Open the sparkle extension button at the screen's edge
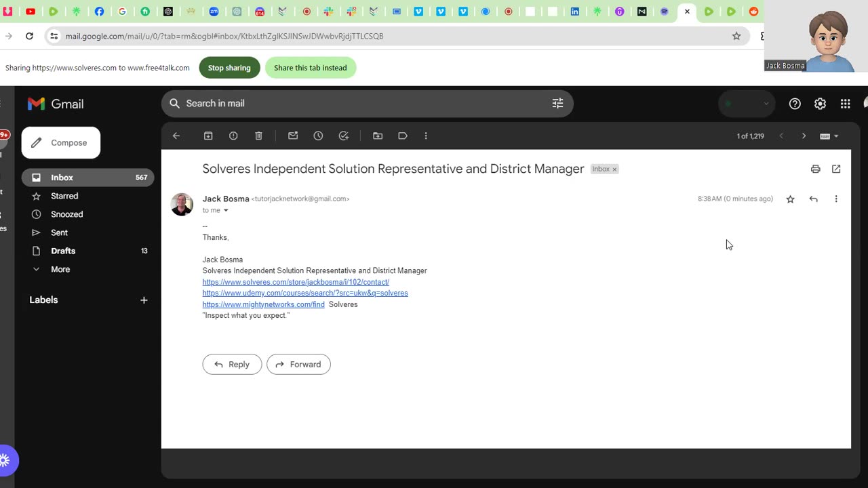Image resolution: width=868 pixels, height=488 pixels. pyautogui.click(x=5, y=461)
